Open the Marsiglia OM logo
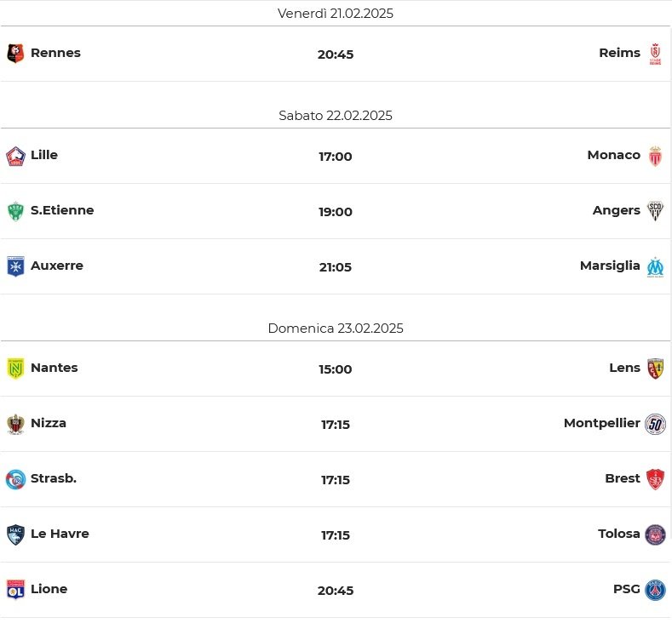 (655, 267)
